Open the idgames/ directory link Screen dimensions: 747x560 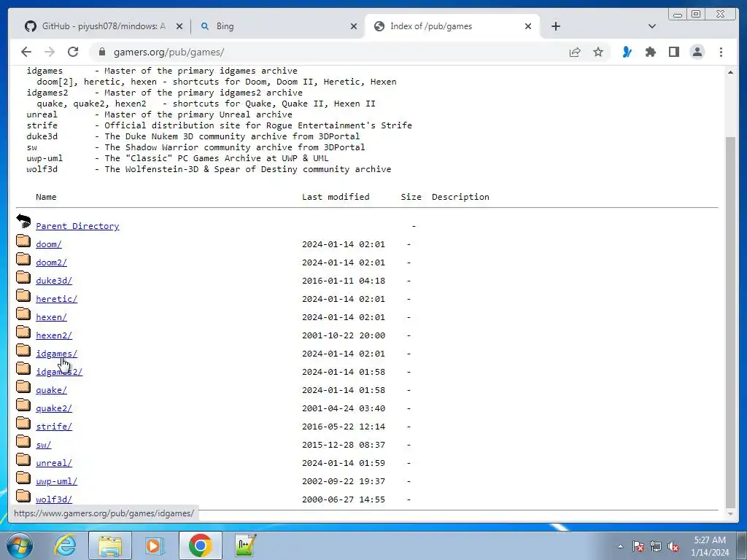pos(56,354)
